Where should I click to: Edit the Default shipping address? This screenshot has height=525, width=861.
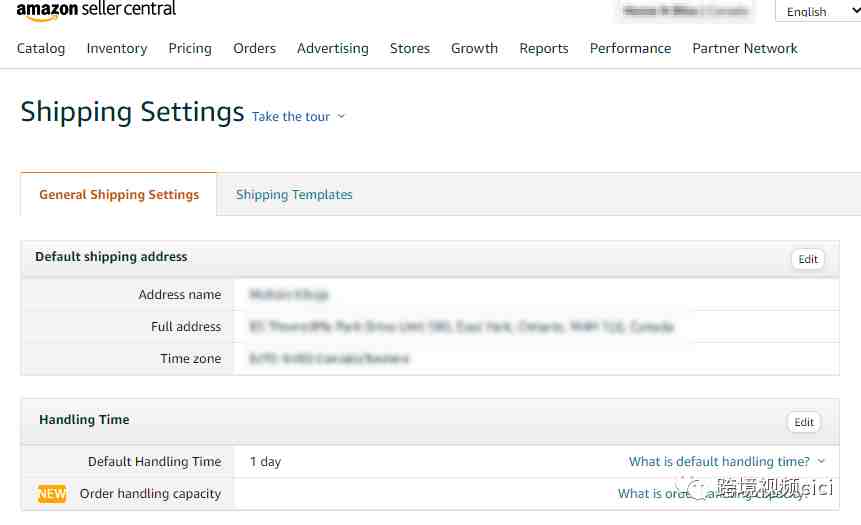pyautogui.click(x=808, y=259)
